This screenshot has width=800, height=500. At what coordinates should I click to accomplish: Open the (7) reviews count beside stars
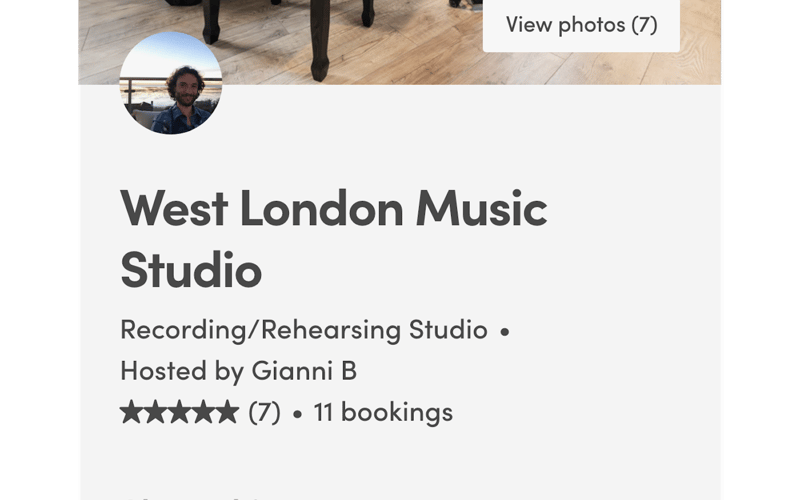click(x=264, y=412)
